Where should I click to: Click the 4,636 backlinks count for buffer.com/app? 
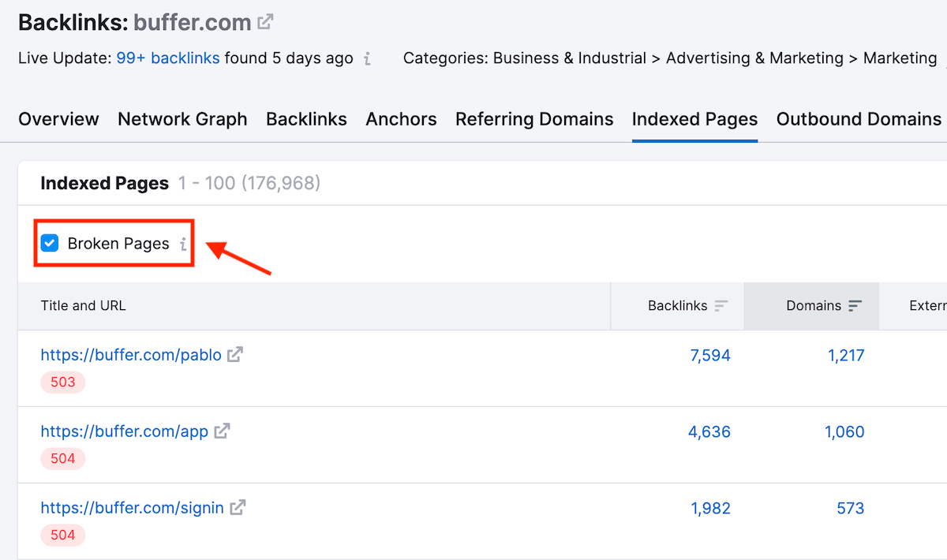pos(710,431)
